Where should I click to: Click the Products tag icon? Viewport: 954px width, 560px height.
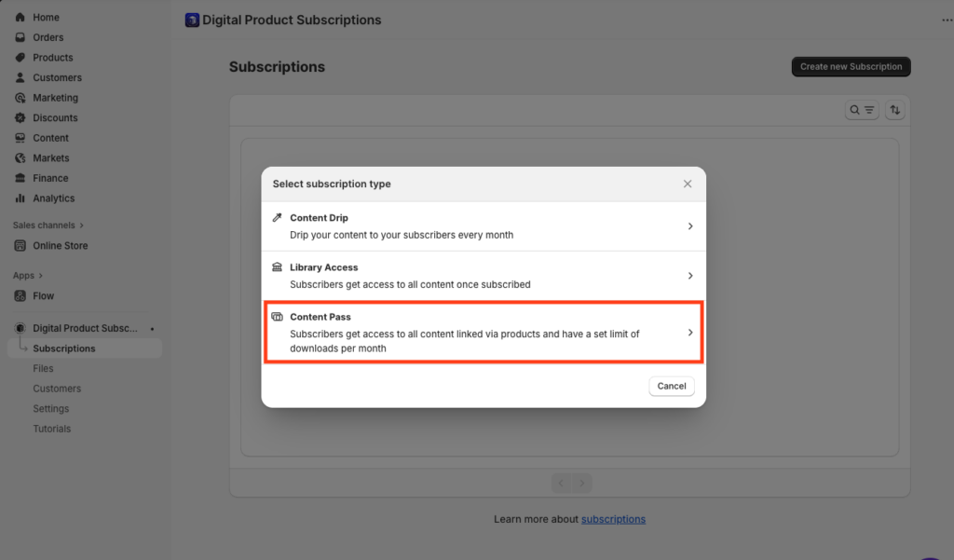(x=20, y=57)
